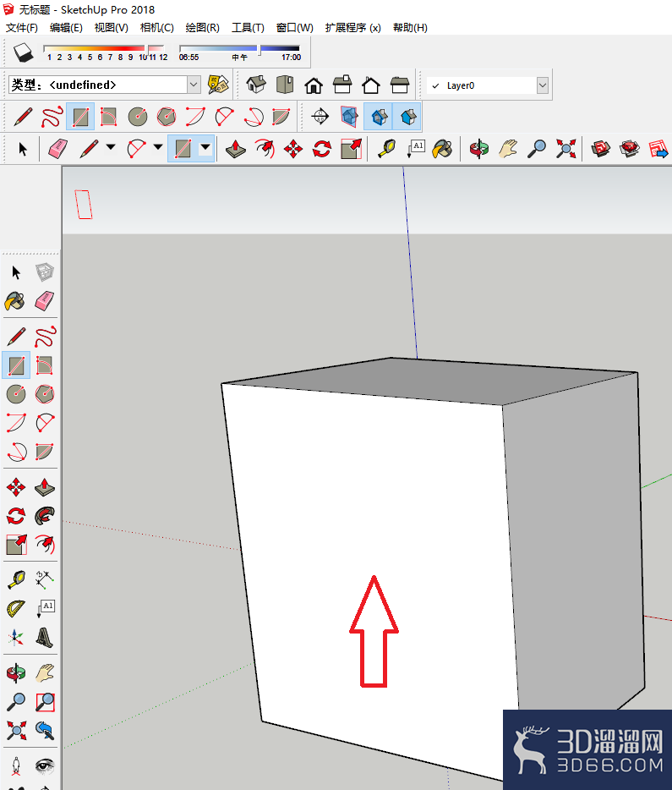This screenshot has width=672, height=790.
Task: Toggle Display Section Planes
Action: [x=349, y=117]
